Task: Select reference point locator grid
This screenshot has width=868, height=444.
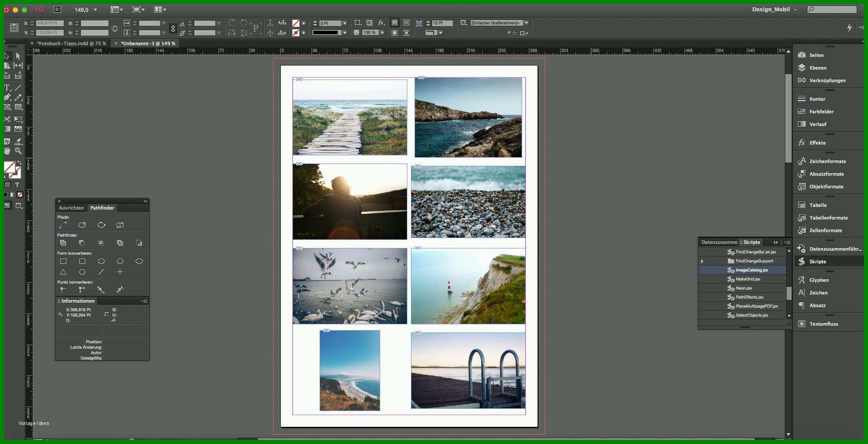Action: pos(14,28)
